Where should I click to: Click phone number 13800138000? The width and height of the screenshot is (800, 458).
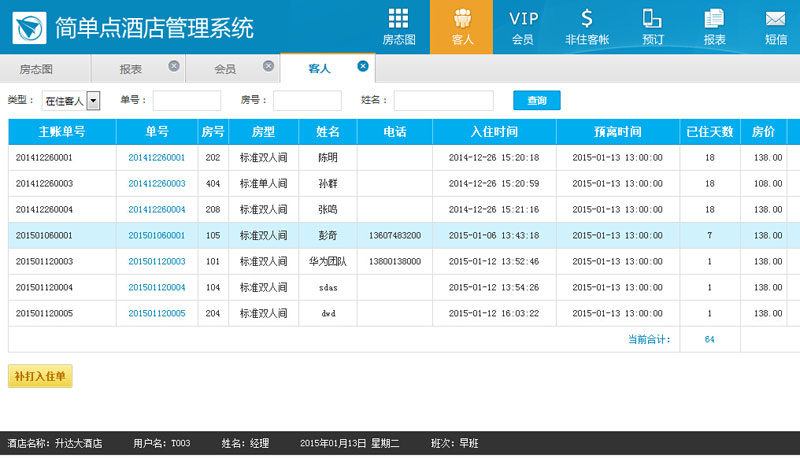(395, 262)
